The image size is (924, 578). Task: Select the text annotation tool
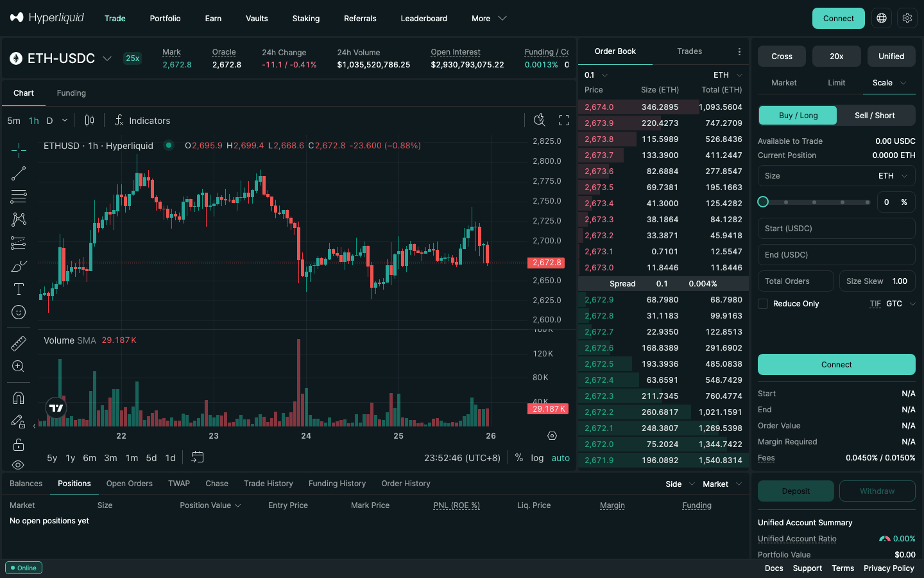coord(19,289)
